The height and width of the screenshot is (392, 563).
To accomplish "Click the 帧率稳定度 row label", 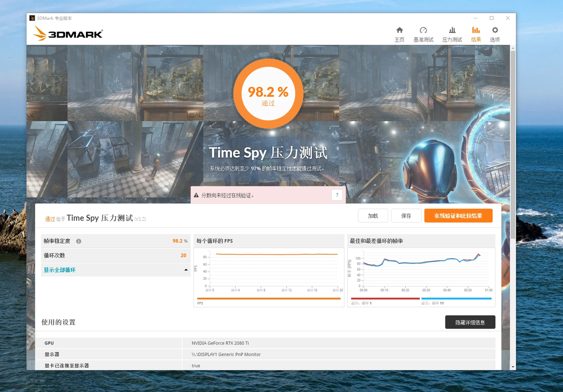I will point(57,241).
